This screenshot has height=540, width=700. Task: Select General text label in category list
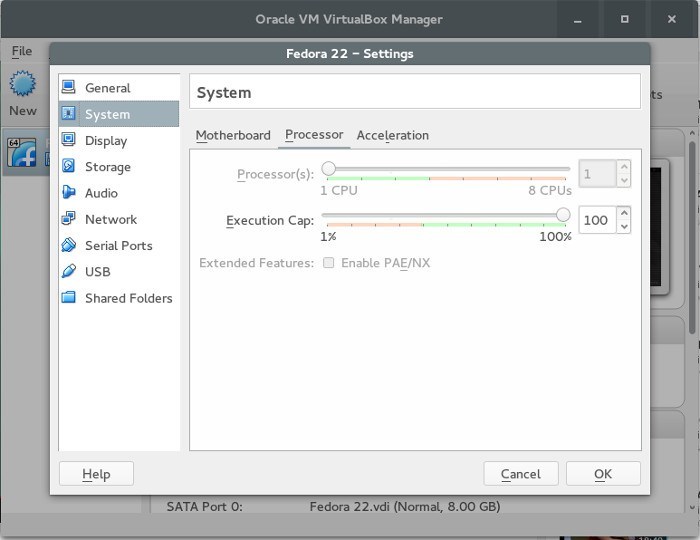point(108,88)
